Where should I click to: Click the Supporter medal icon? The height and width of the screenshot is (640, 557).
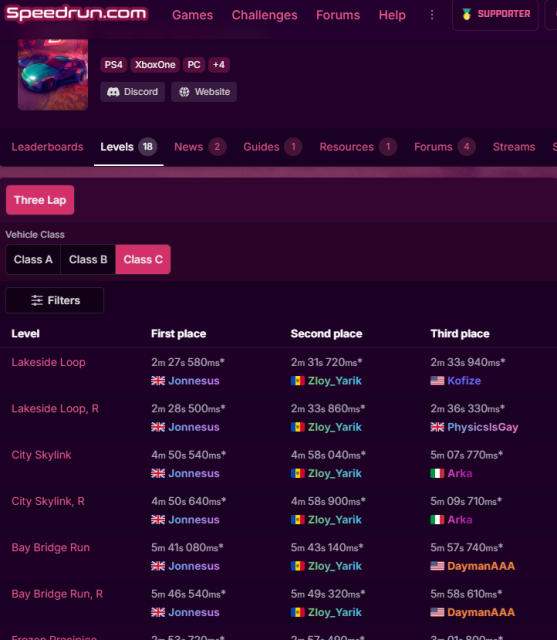pos(466,14)
